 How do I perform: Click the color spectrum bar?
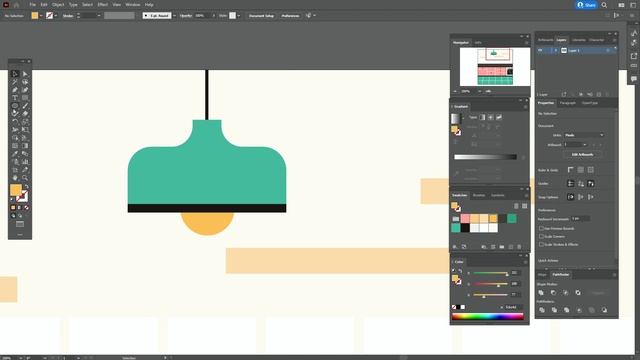click(x=487, y=316)
